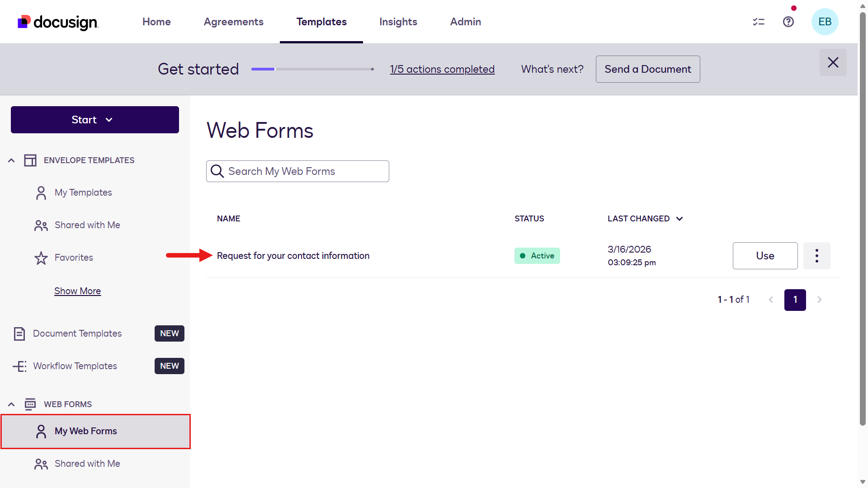Click the 3/16/2026 last changed date
Screen dimensions: 868x488
(x=629, y=249)
